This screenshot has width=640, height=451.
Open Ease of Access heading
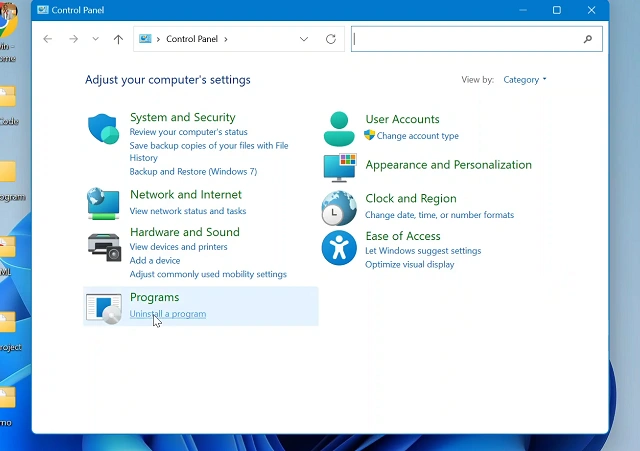[402, 236]
